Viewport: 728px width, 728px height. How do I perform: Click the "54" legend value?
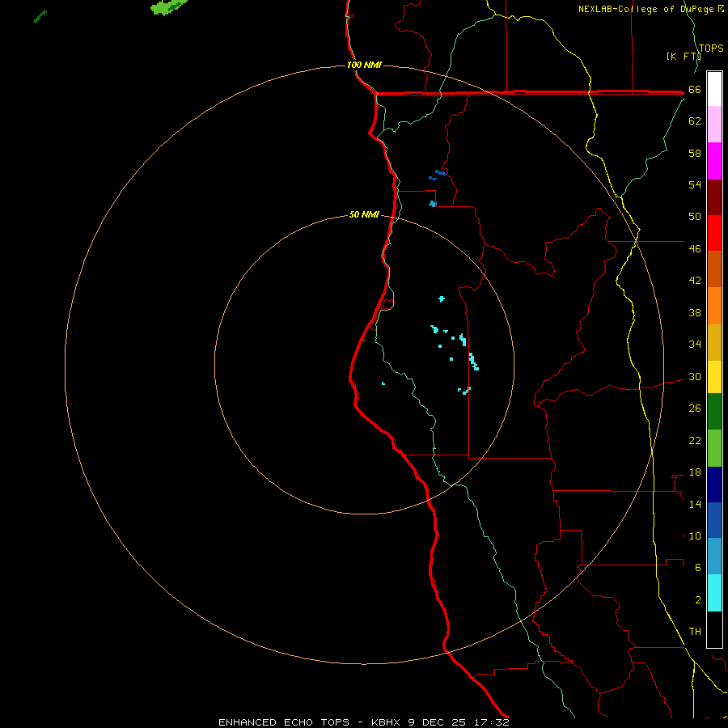coord(695,184)
